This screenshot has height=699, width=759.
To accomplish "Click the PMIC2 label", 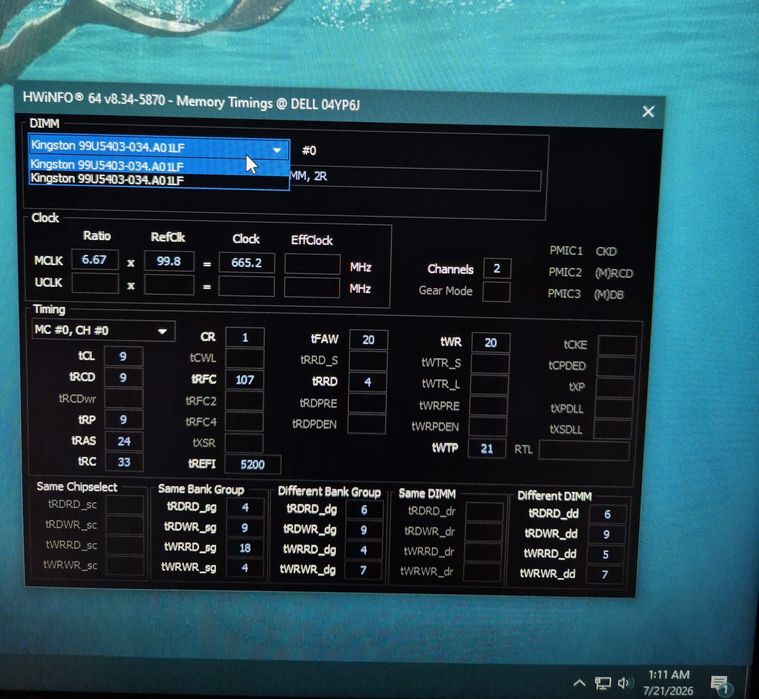I will tap(565, 273).
